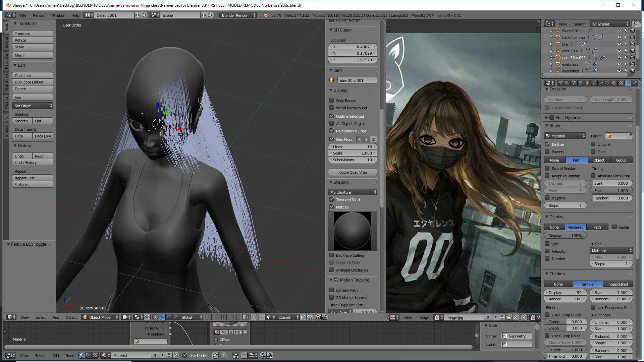This screenshot has width=644, height=362.
Task: Expand the Hair Dynamics panel
Action: click(547, 117)
